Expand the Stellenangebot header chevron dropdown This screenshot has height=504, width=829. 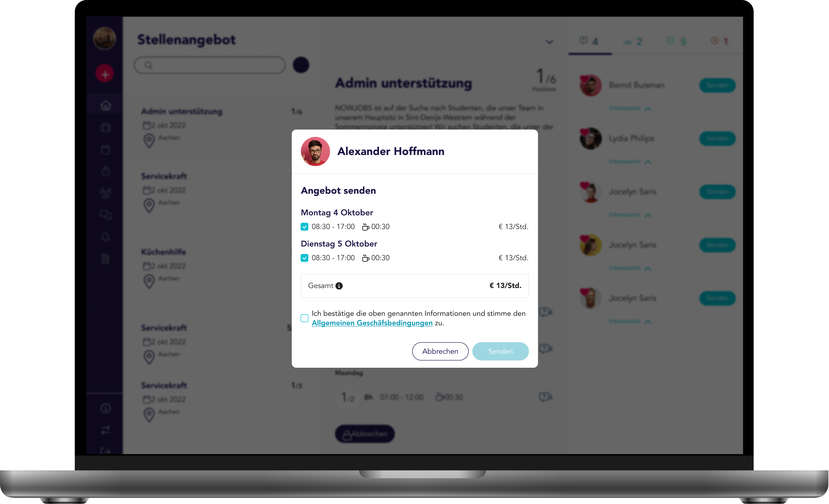549,42
